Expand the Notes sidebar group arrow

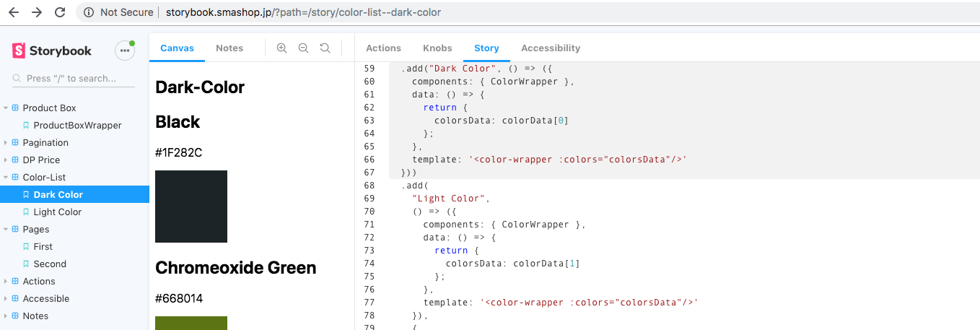point(6,316)
